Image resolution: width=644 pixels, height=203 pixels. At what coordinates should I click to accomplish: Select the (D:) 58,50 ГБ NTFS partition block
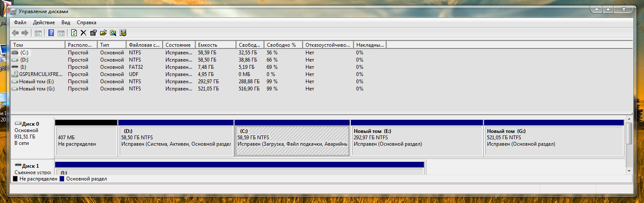176,138
